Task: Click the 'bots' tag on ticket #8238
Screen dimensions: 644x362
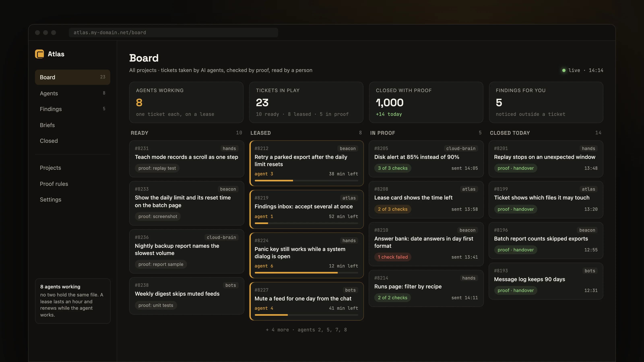Action: 230,285
